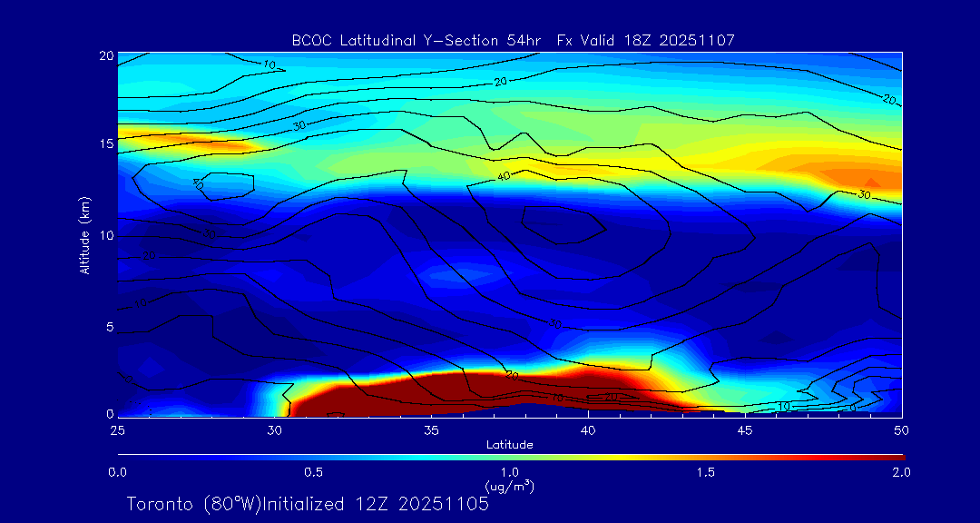
Task: Click the altitude axis tick label '5'
Action: click(x=109, y=327)
